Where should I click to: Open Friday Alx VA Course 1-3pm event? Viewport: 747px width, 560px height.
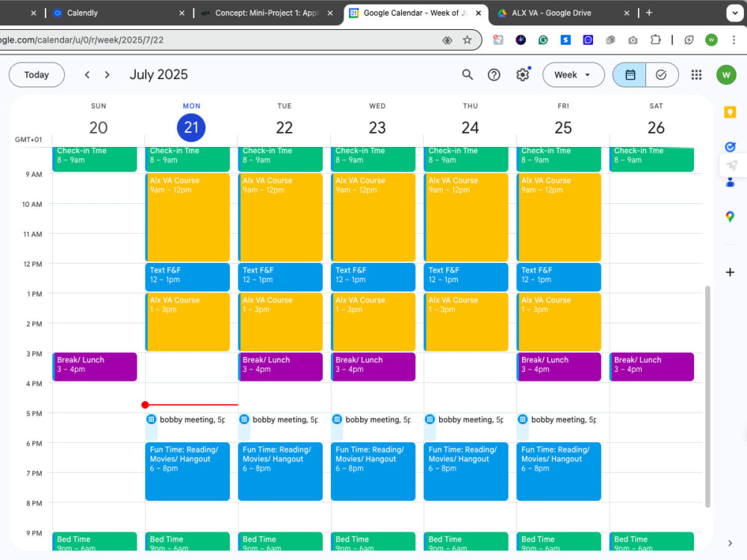559,322
